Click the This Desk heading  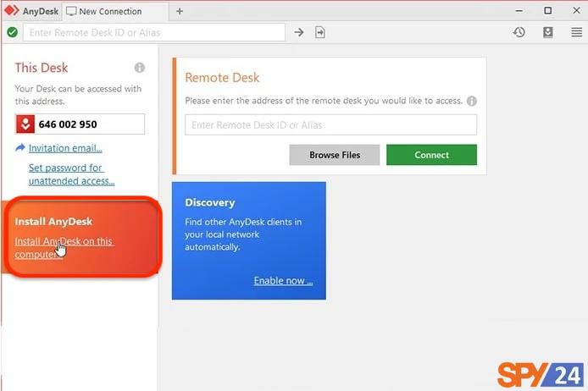coord(42,68)
